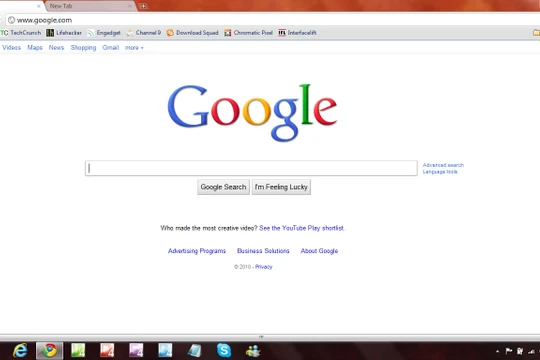
Task: Go to Google Videos
Action: (11, 48)
